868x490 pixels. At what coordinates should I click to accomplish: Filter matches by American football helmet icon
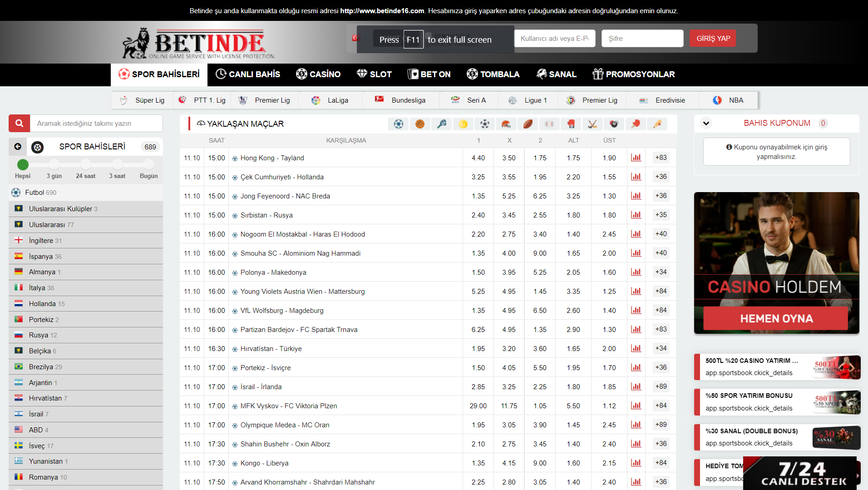coord(506,124)
